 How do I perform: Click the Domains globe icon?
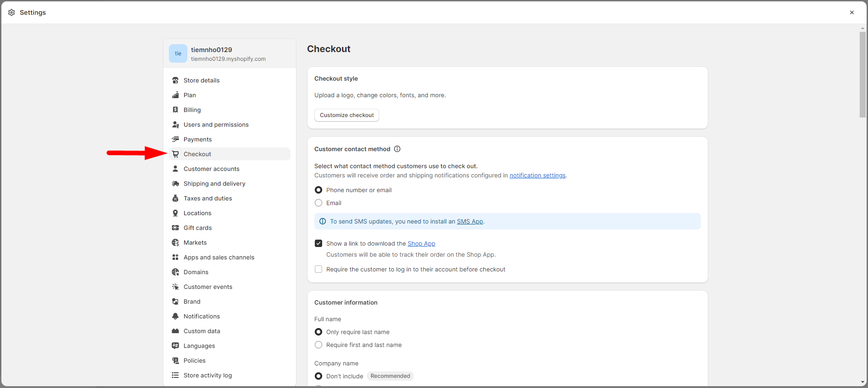click(x=175, y=272)
